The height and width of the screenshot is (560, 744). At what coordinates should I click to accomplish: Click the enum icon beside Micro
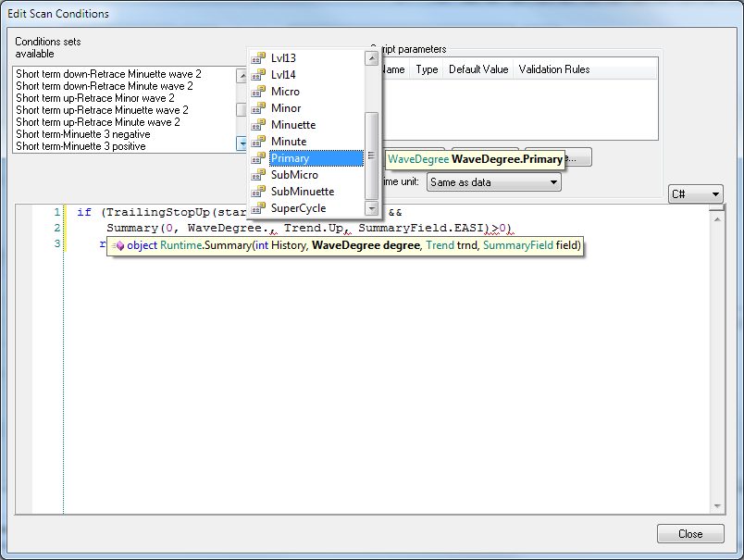point(257,91)
